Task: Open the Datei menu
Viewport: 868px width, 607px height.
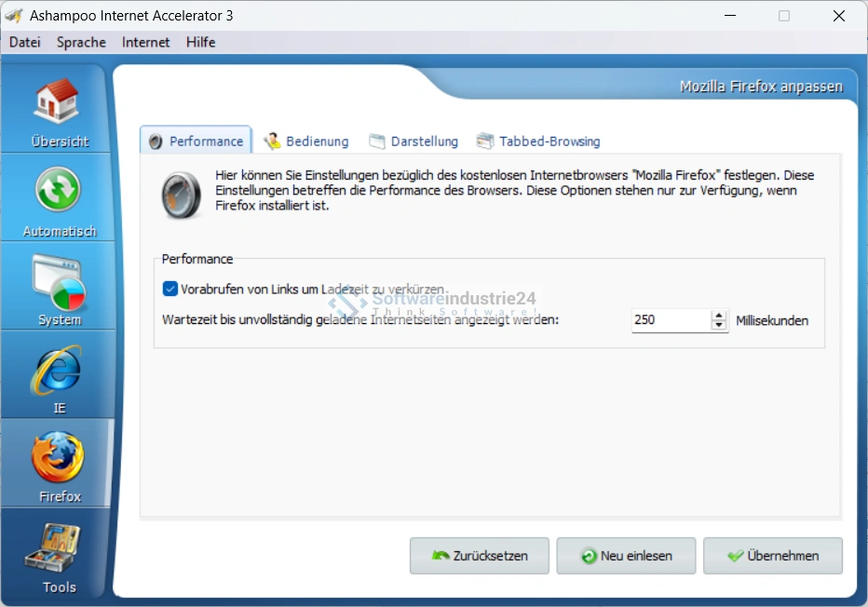Action: pos(25,42)
